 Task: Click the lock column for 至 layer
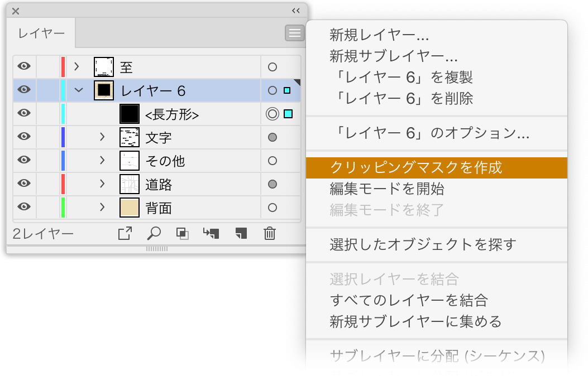coord(47,67)
